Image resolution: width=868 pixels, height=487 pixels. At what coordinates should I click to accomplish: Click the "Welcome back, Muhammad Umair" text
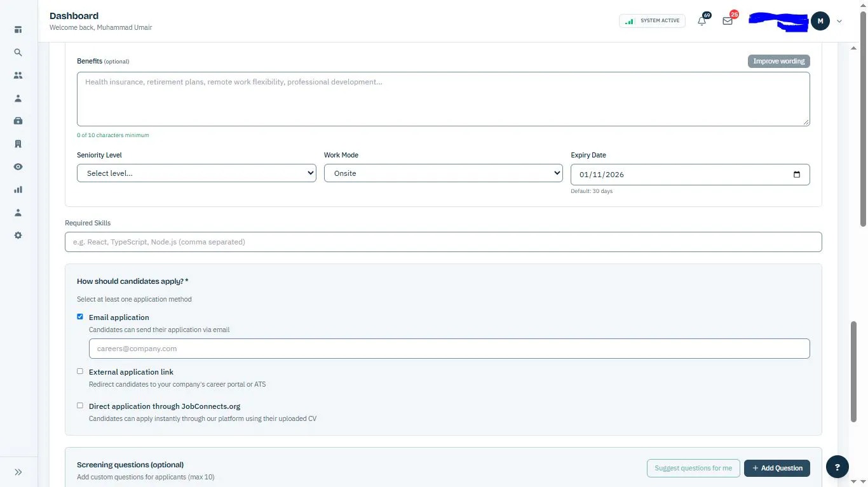pyautogui.click(x=100, y=28)
